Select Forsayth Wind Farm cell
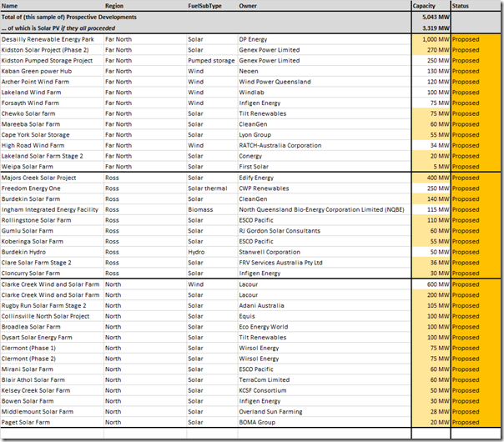 pos(52,103)
